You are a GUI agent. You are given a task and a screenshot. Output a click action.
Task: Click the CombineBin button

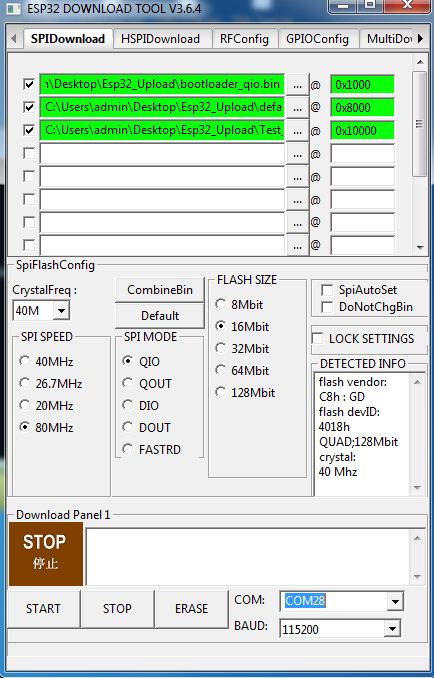point(160,290)
